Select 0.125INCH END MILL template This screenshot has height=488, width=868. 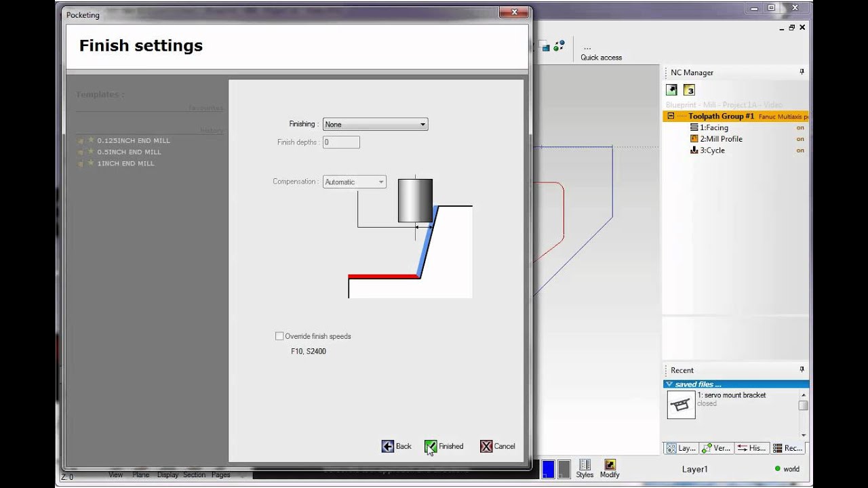[x=134, y=140]
